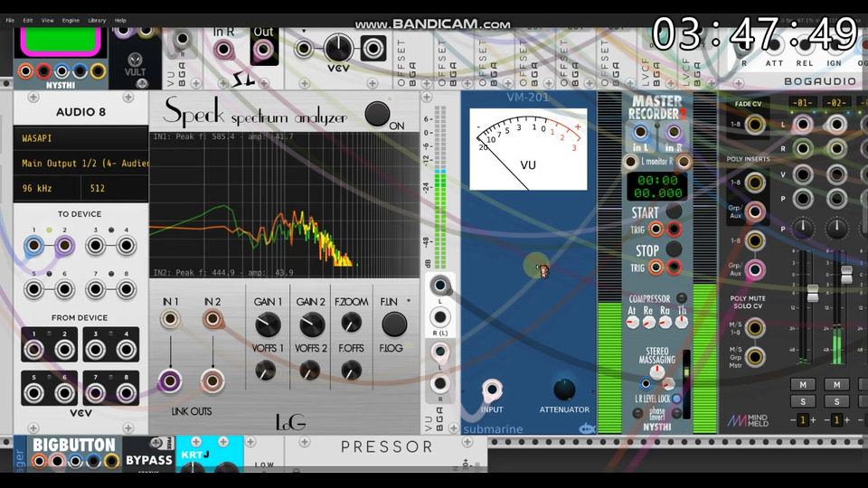Solo mixer track -02-

click(x=836, y=401)
